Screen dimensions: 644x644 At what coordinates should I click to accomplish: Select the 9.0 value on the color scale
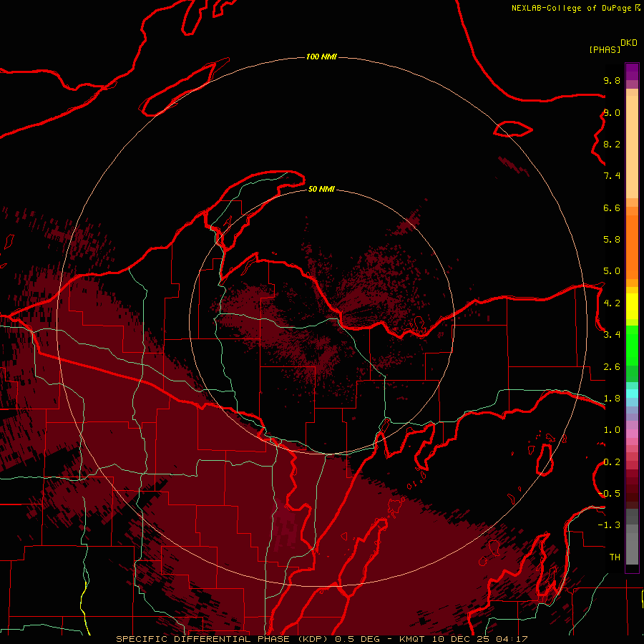tap(612, 112)
